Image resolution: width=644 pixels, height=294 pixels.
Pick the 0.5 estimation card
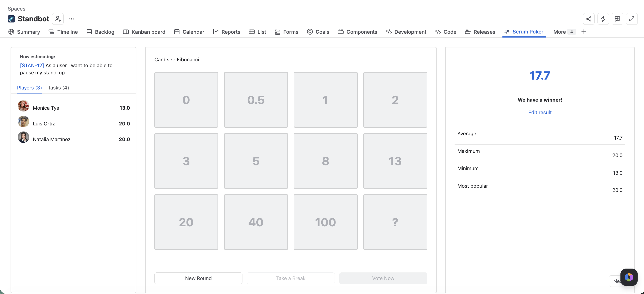[x=256, y=100]
